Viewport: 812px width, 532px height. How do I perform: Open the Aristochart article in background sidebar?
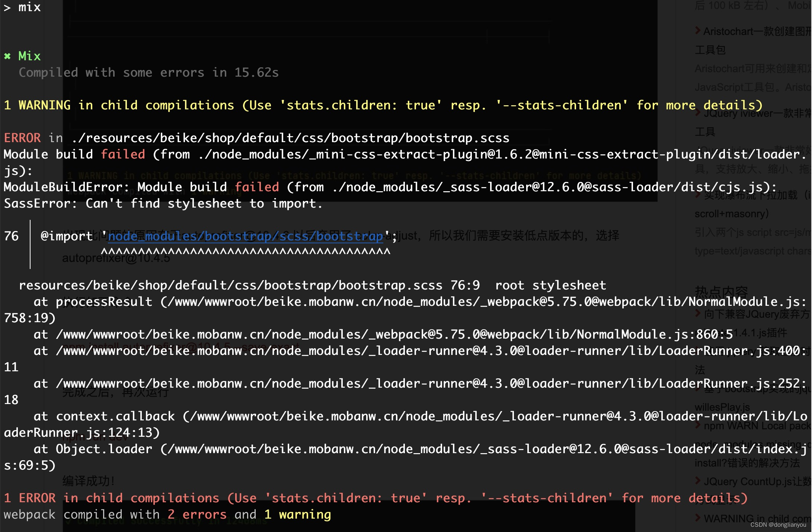point(757,32)
